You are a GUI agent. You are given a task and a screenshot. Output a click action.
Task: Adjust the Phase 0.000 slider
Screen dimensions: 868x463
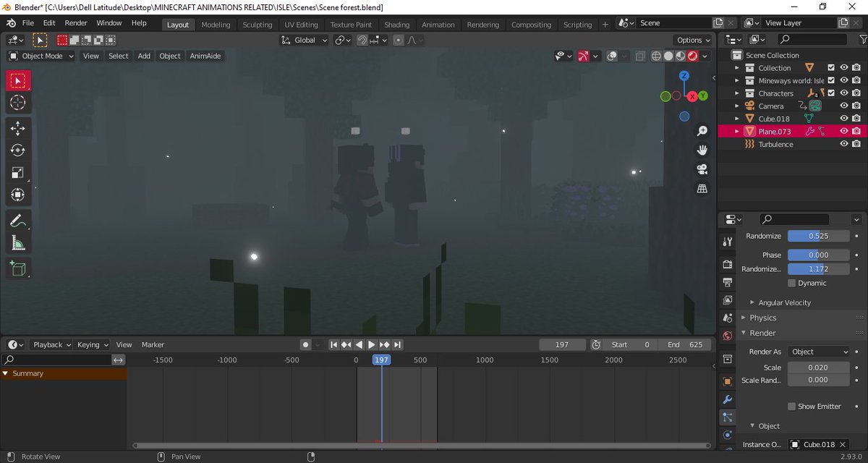(x=818, y=255)
